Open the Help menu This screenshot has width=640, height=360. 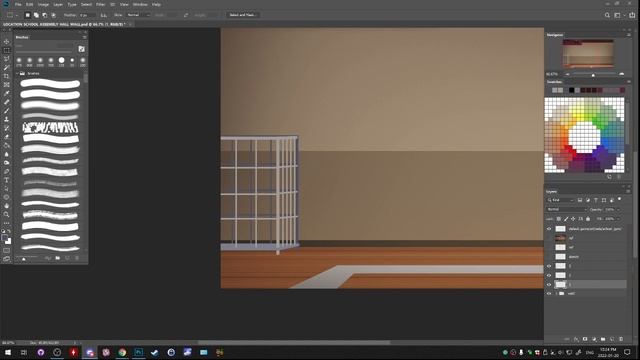click(x=156, y=4)
